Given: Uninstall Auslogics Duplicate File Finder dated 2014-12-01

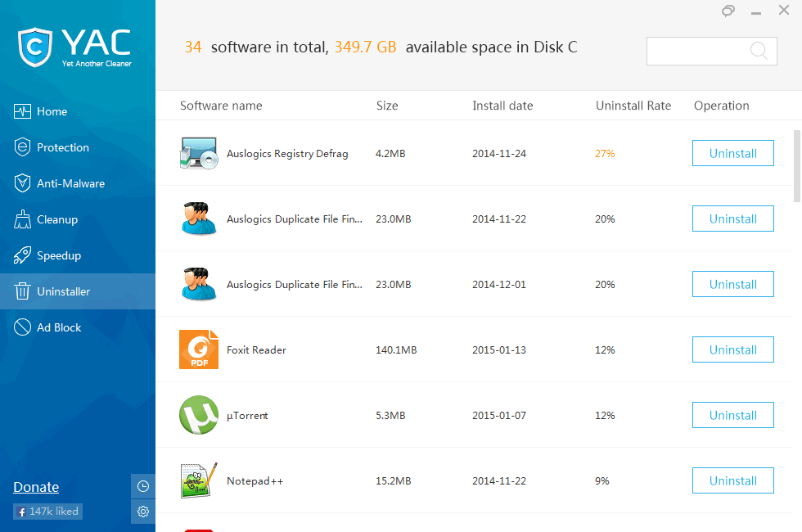Looking at the screenshot, I should (733, 284).
